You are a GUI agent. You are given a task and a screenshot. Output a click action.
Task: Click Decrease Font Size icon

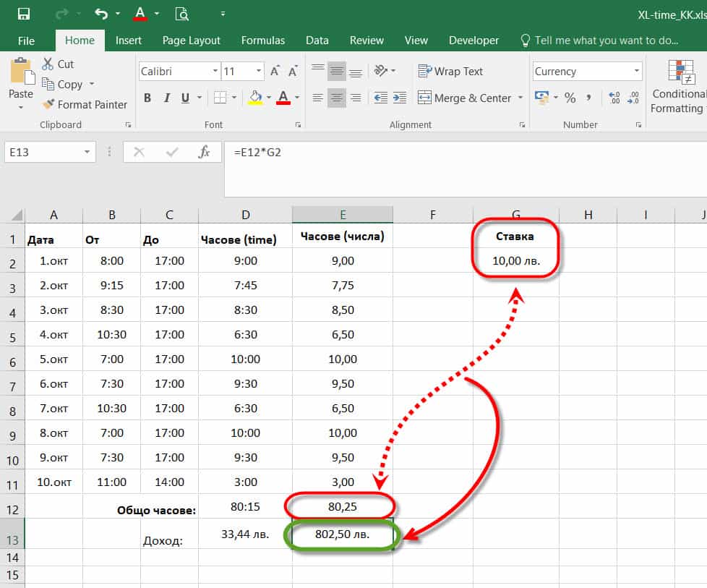(293, 72)
